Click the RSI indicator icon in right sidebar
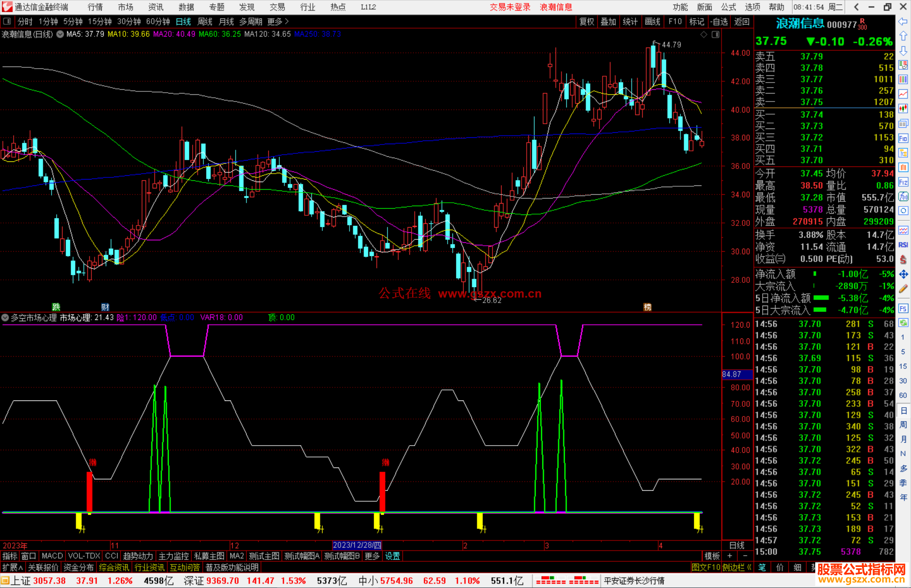The height and width of the screenshot is (588, 911). click(903, 245)
